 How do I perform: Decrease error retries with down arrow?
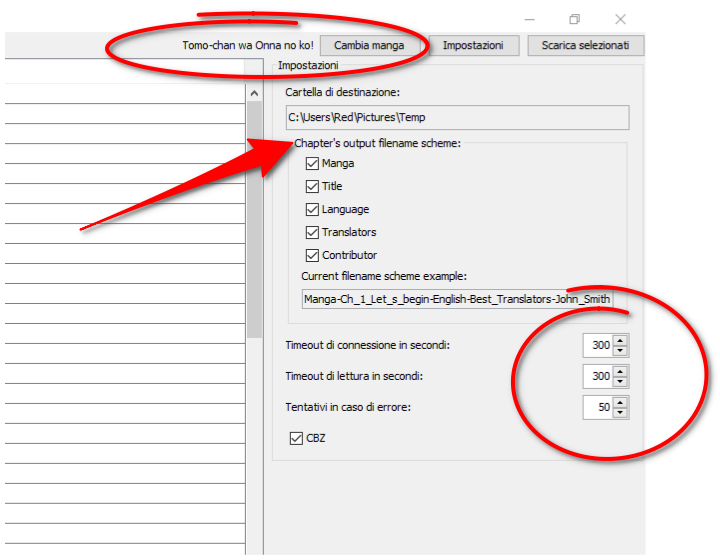(621, 413)
